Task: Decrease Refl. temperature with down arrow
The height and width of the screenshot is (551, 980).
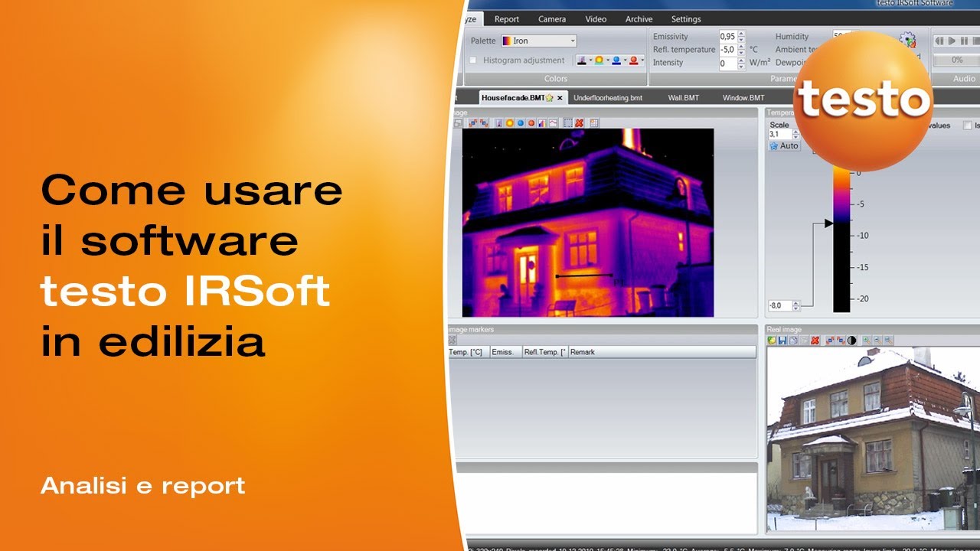Action: 741,53
